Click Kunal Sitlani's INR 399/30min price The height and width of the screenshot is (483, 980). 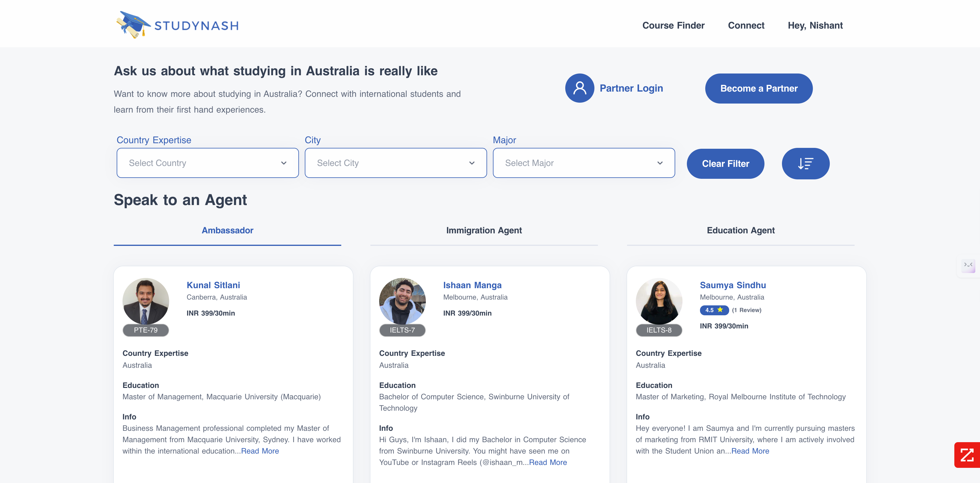pos(210,313)
